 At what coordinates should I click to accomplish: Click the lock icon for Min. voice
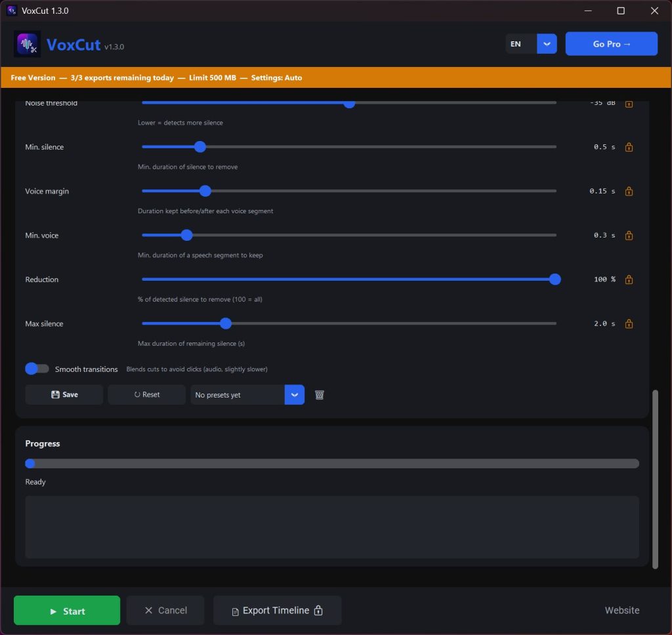point(629,236)
